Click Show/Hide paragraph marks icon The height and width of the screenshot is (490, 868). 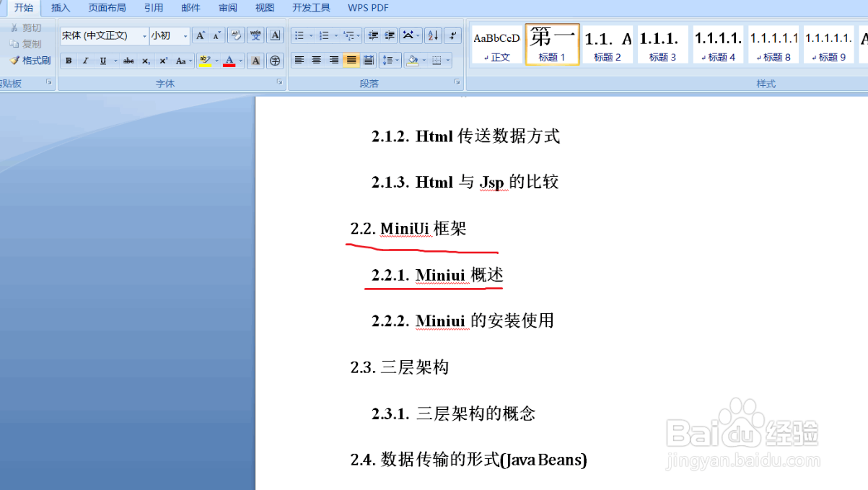(x=452, y=35)
